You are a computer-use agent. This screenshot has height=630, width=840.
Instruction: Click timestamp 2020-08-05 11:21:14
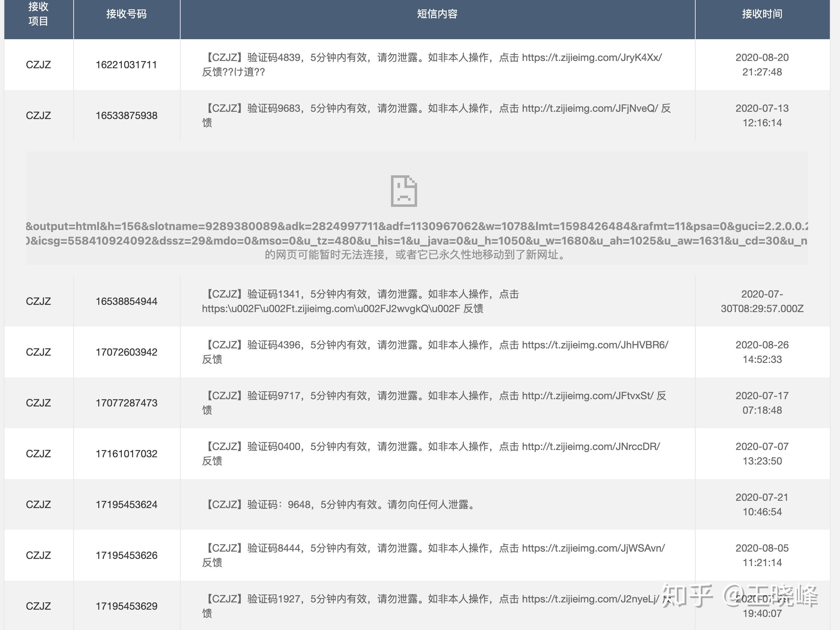762,555
